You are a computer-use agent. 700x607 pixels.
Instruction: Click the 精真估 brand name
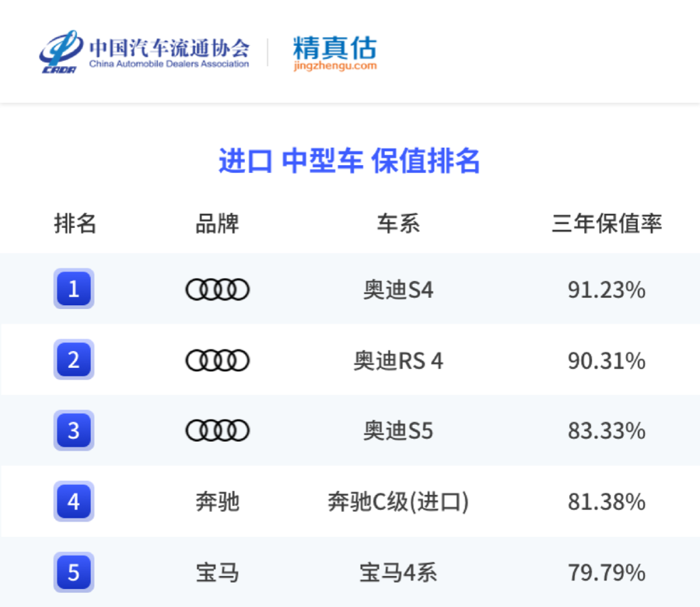click(x=334, y=47)
